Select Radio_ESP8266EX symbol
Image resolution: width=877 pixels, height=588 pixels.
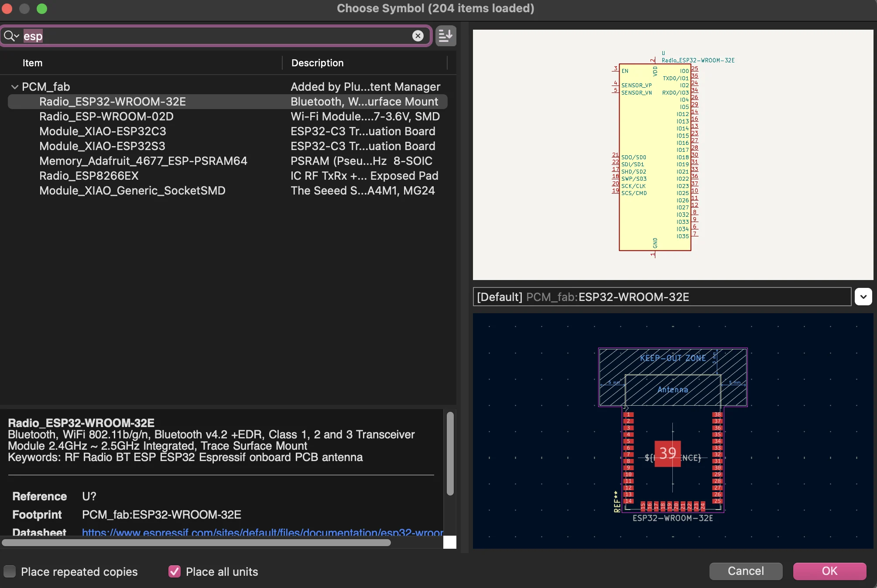click(x=227, y=176)
